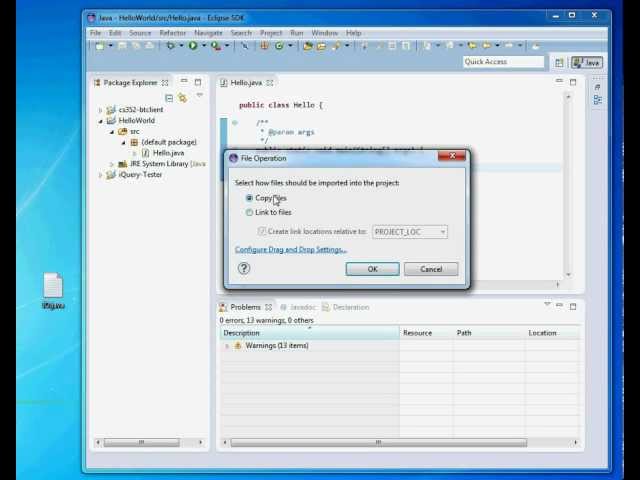The width and height of the screenshot is (640, 480).
Task: Click the Location column header
Action: pyautogui.click(x=553, y=333)
